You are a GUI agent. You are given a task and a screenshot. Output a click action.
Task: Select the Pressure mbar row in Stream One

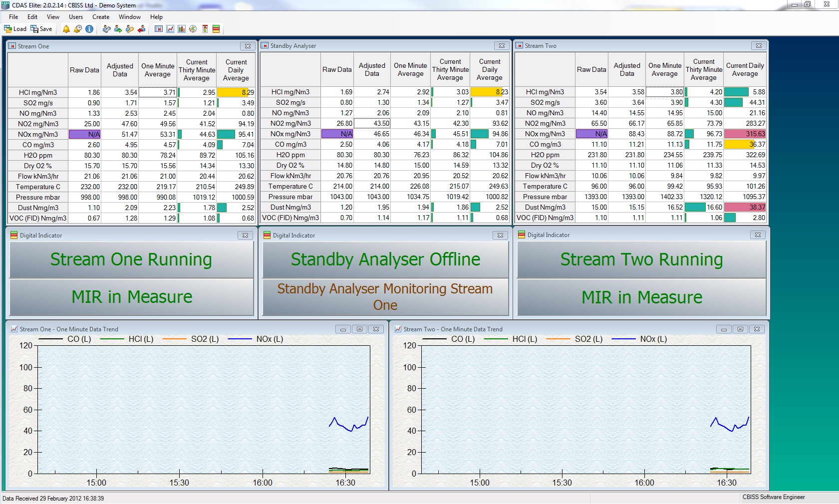coord(131,197)
